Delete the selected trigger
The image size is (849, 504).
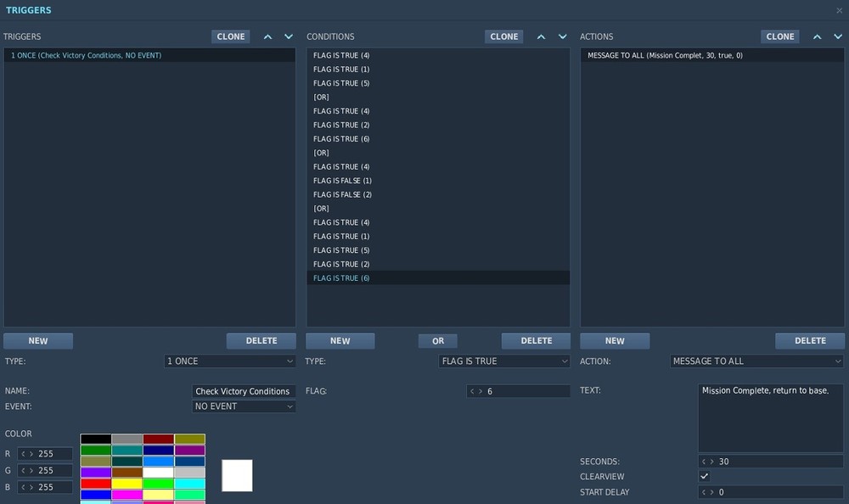[x=261, y=341]
